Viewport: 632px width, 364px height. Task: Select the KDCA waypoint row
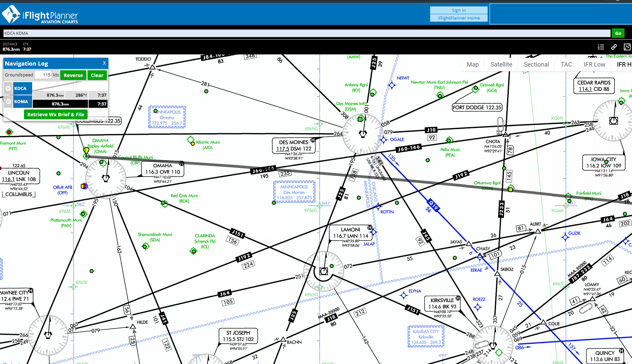(23, 88)
